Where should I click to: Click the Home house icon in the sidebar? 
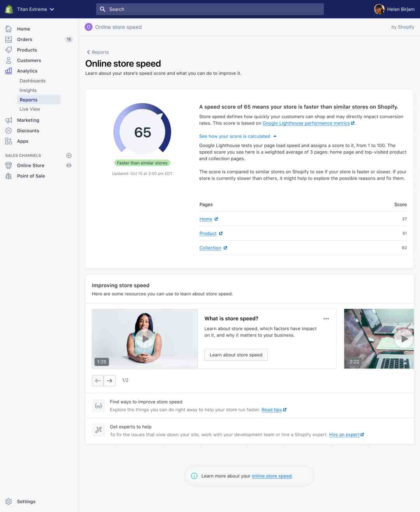coord(9,29)
